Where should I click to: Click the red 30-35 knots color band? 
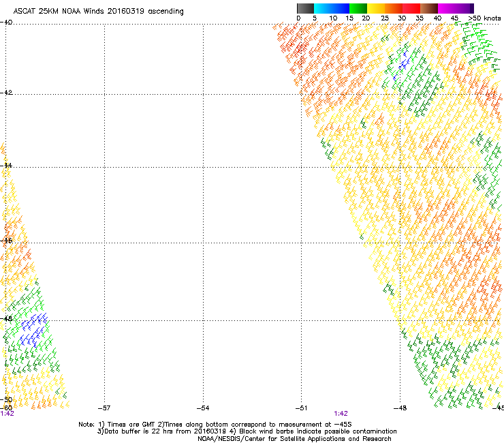pos(411,8)
